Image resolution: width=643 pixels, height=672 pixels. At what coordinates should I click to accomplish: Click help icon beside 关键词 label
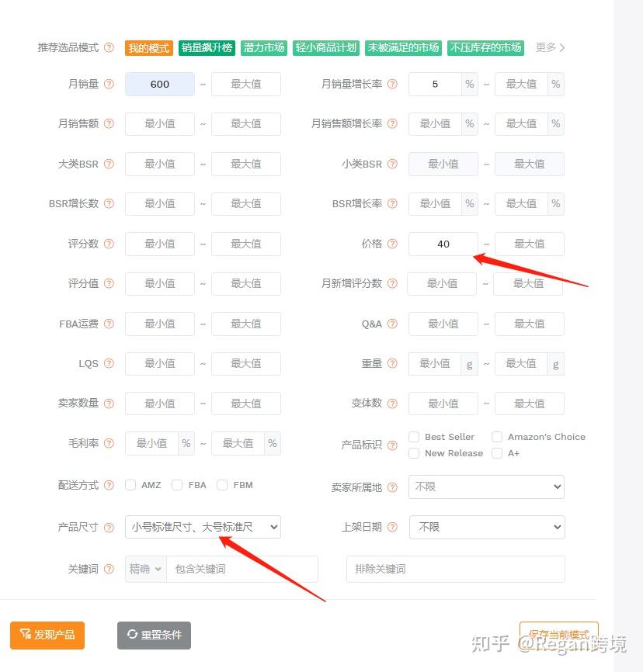tap(109, 569)
